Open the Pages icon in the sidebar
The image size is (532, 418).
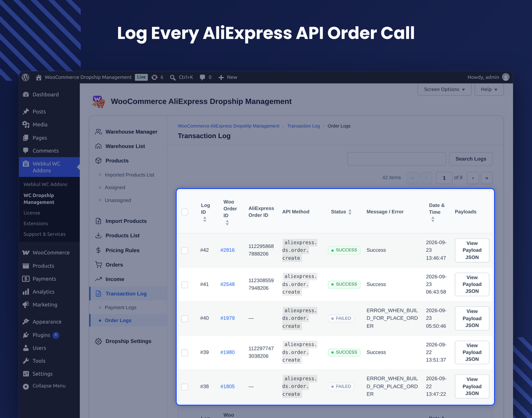coord(26,138)
